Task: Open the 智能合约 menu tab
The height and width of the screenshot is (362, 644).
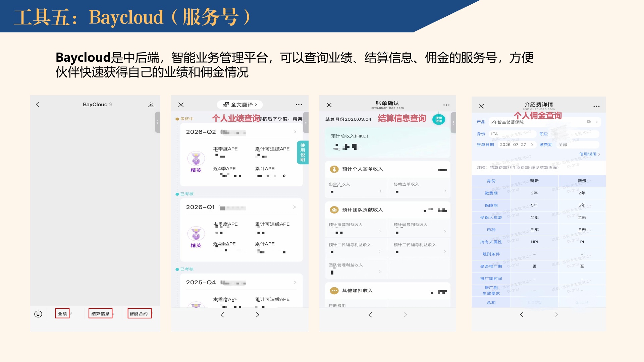Action: coord(140,313)
